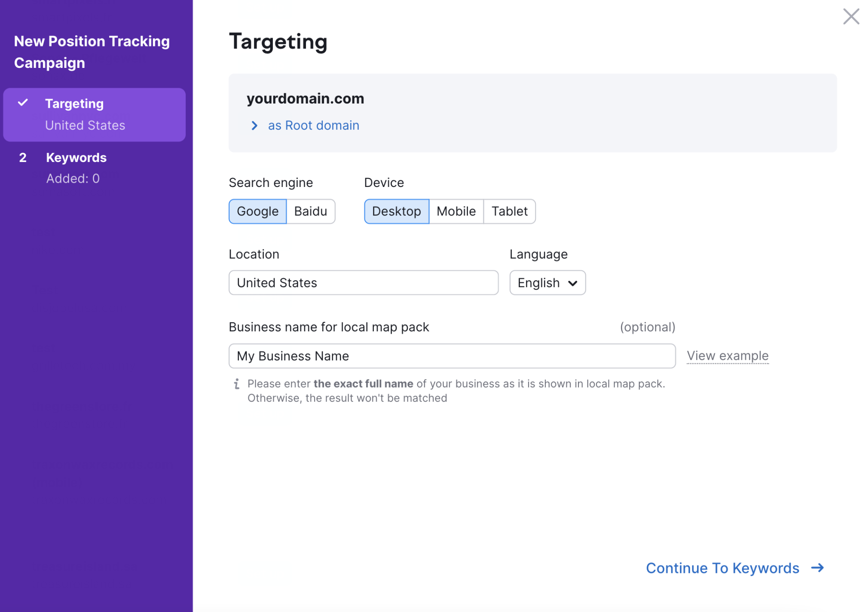Open the English language dropdown
This screenshot has height=612, width=868.
[539, 283]
